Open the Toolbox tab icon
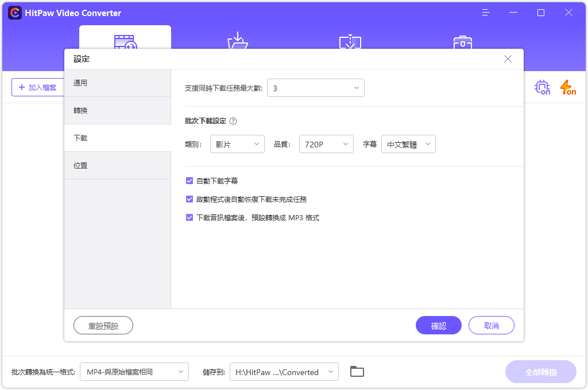This screenshot has width=588, height=390. [462, 42]
